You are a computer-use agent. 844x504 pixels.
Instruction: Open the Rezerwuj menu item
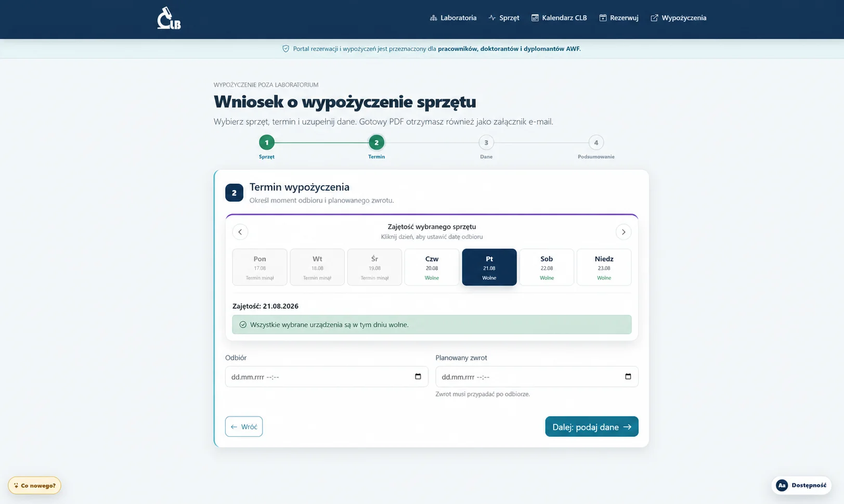coord(619,18)
